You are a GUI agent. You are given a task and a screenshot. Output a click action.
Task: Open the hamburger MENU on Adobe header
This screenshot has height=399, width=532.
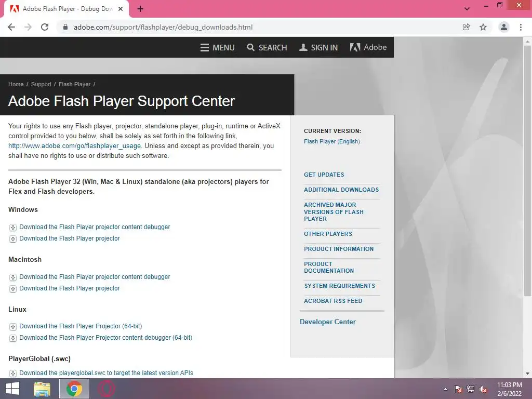(218, 47)
